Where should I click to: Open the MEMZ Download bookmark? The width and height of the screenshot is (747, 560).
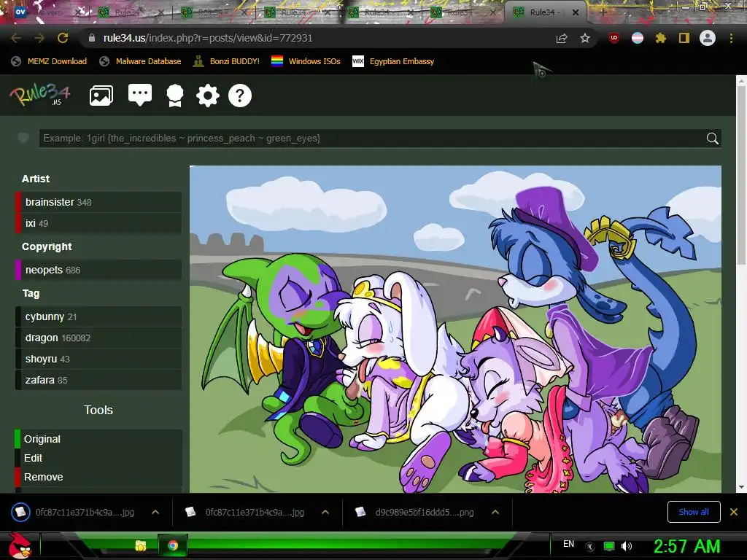point(49,61)
